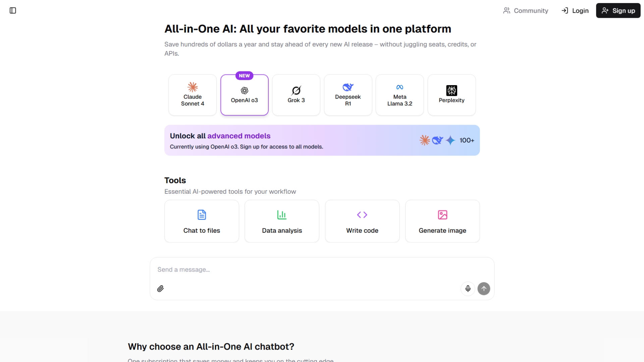The image size is (644, 362).
Task: Select the Claude Sonnet 4 model card
Action: (193, 95)
